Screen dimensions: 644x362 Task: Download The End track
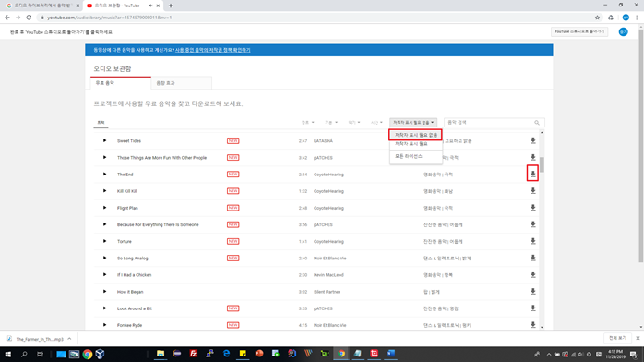(532, 174)
